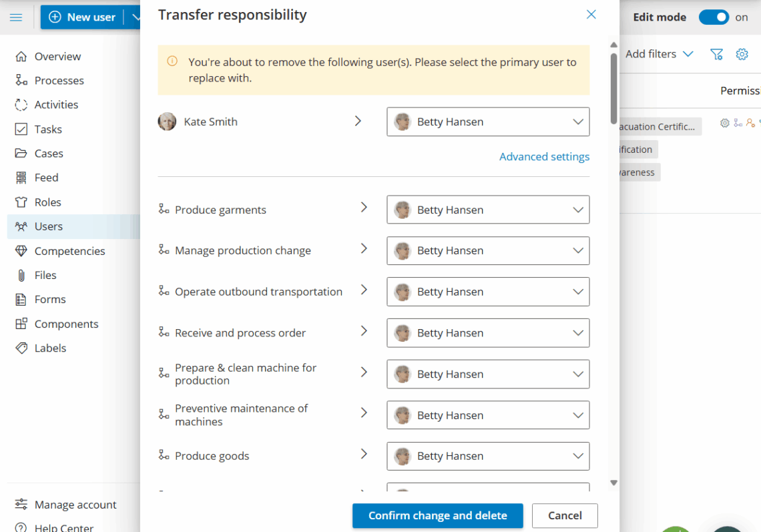Go to Roles in the sidebar
761x532 pixels.
point(47,202)
